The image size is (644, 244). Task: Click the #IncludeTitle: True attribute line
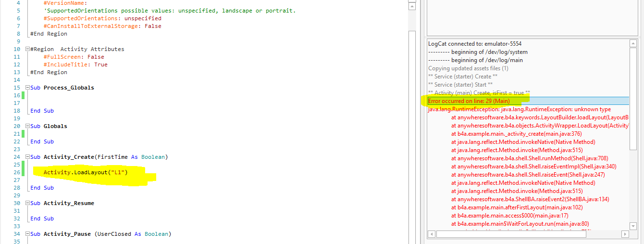(x=75, y=64)
